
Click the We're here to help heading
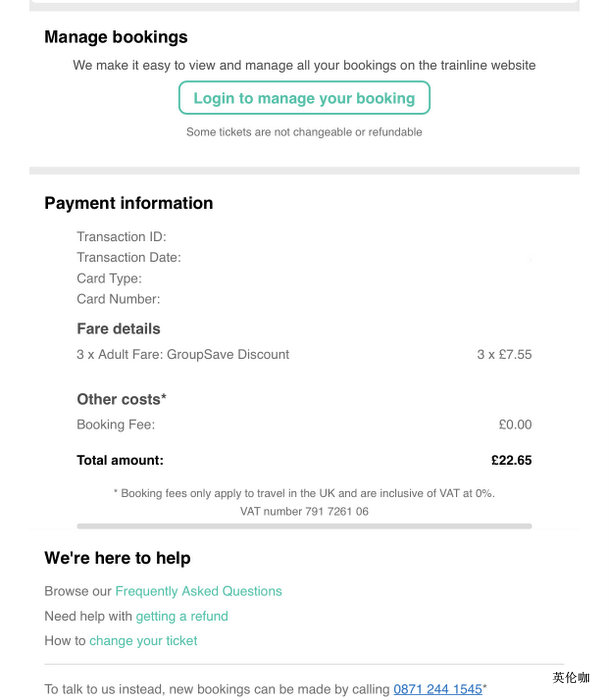(x=117, y=558)
